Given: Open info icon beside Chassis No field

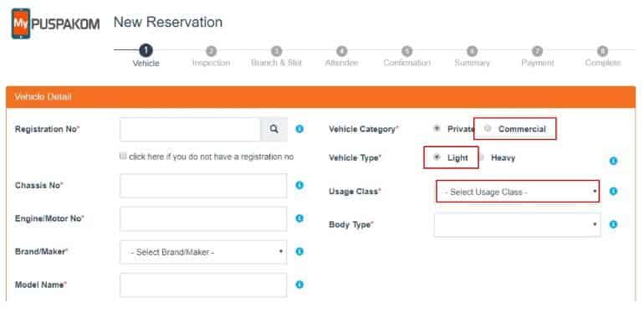Looking at the screenshot, I should click(299, 185).
